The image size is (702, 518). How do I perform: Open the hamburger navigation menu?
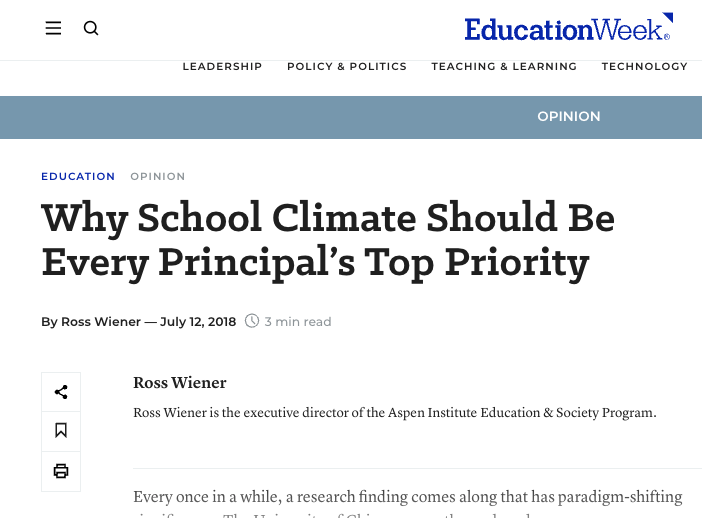54,28
